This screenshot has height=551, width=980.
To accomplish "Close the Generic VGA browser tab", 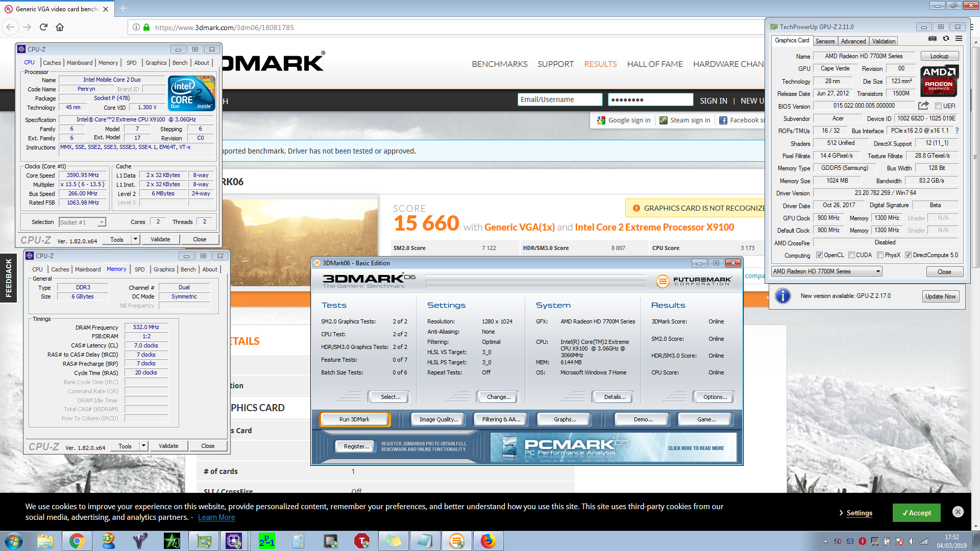I will tap(106, 9).
